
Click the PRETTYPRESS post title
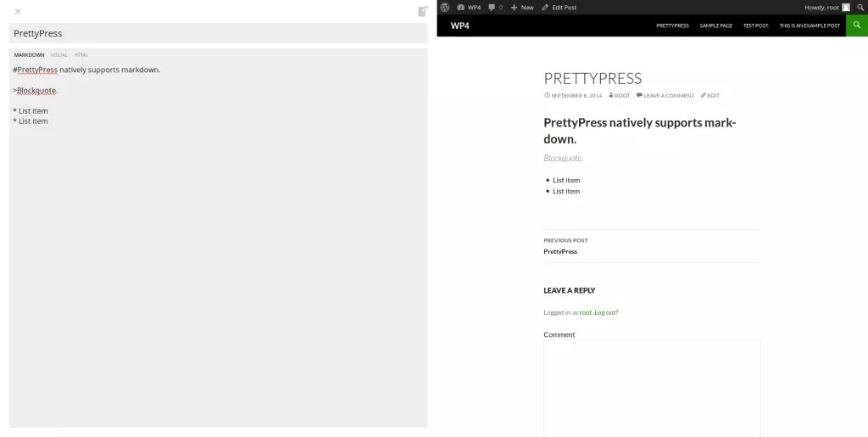593,78
